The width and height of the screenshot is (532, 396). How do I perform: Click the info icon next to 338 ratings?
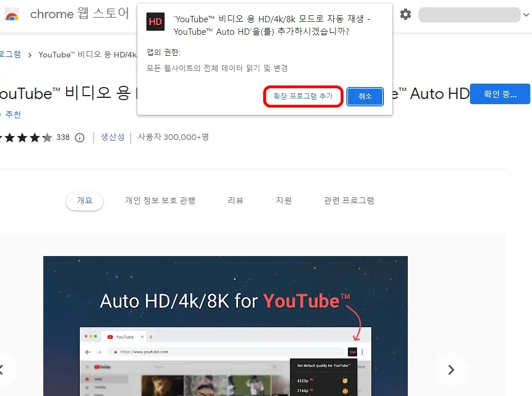pos(79,137)
